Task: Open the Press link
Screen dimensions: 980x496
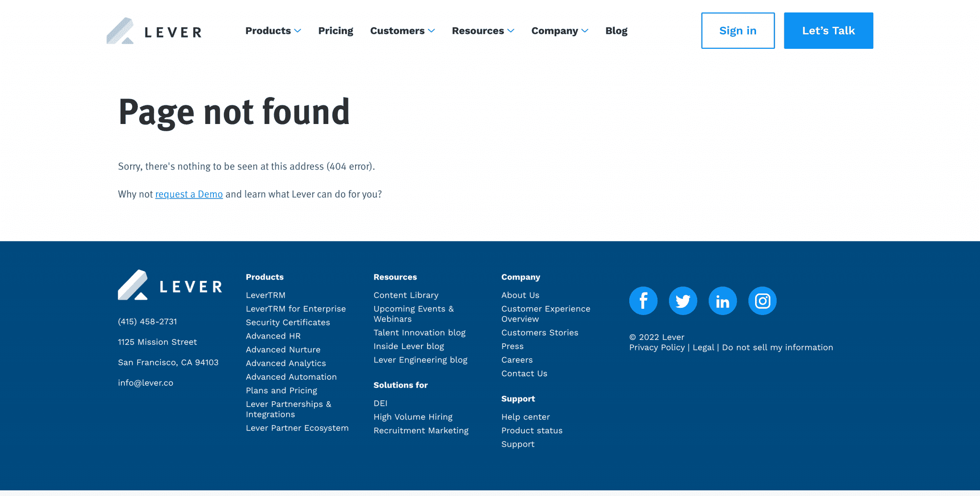Action: (512, 346)
